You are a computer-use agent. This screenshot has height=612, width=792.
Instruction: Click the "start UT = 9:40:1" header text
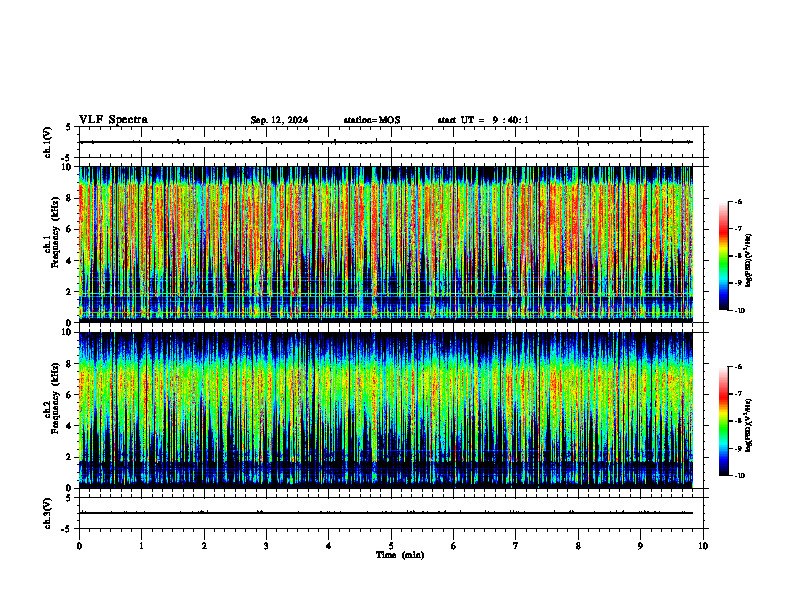click(x=483, y=120)
